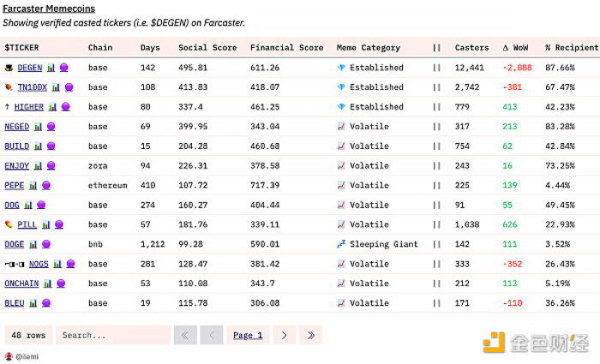600x364 pixels.
Task: Click the bar chart icon next to HIGHER
Action: click(x=52, y=107)
